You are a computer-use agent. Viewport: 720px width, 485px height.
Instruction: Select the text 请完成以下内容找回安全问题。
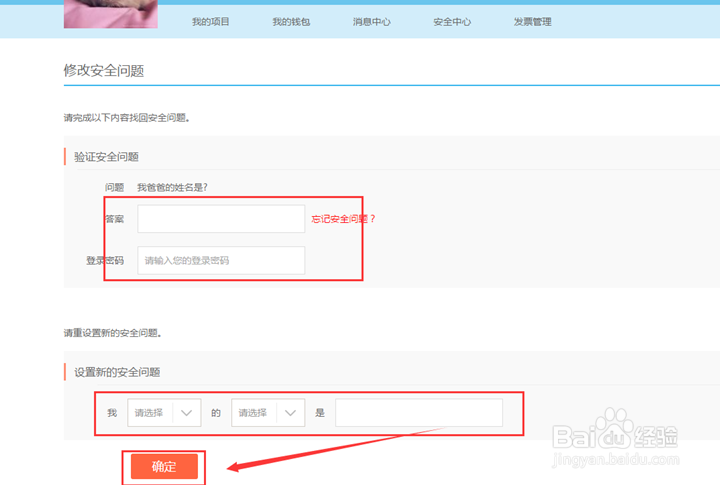tap(127, 118)
